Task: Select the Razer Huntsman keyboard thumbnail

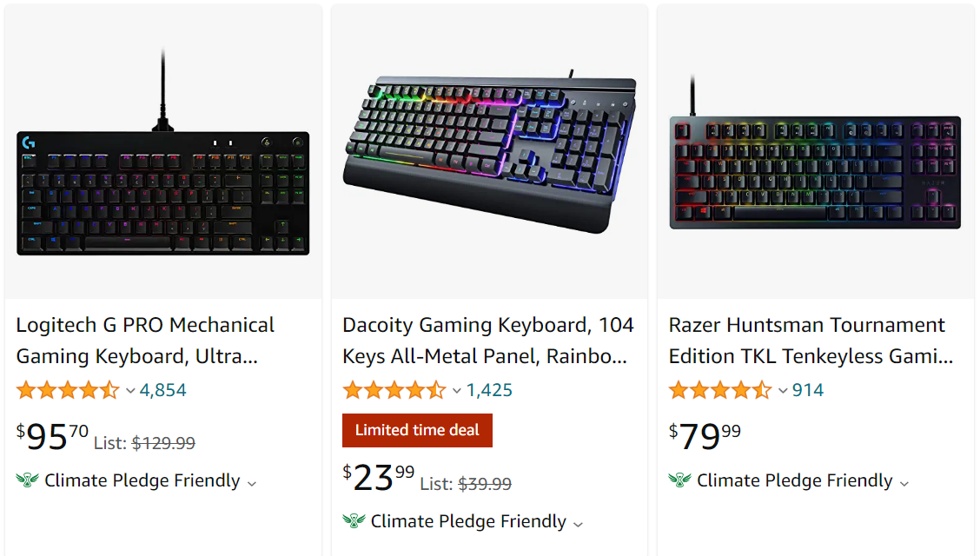Action: tap(815, 172)
